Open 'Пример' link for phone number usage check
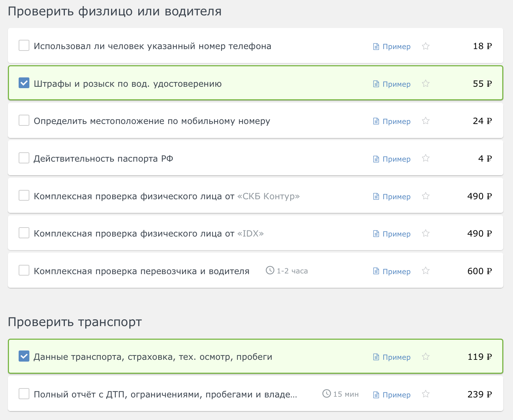513x420 pixels. (x=392, y=47)
